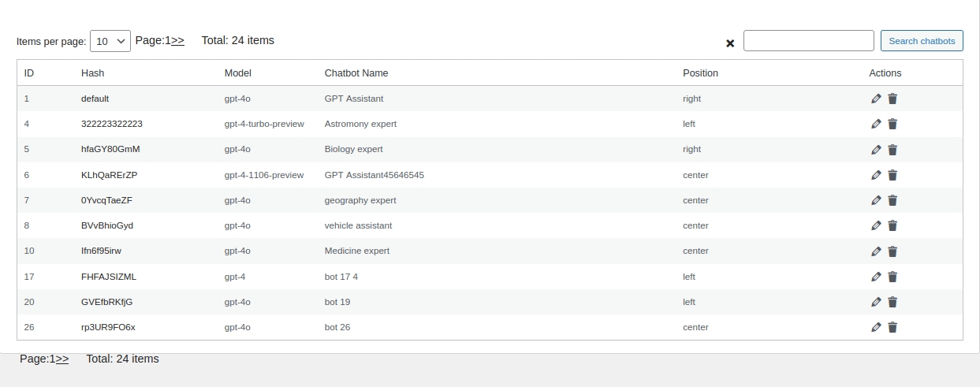The width and height of the screenshot is (980, 387).
Task: Edit the vehicle assistant chatbot
Action: pos(876,225)
